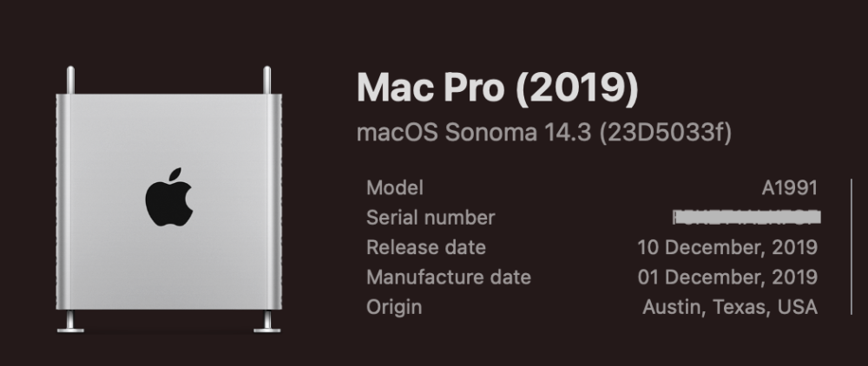Select the Serial number label
Screen dimensions: 868x366
[x=431, y=218]
